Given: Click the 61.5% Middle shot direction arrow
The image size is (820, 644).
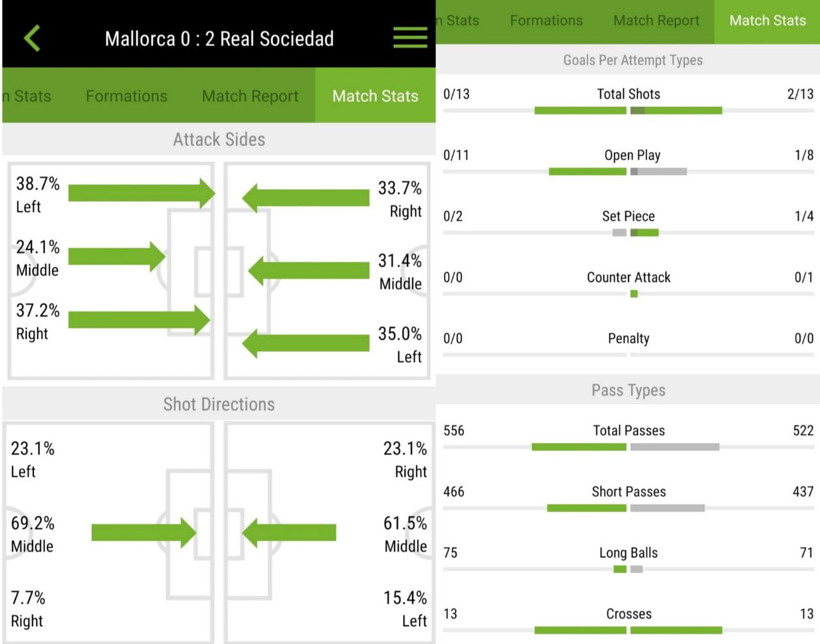Looking at the screenshot, I should (x=290, y=533).
